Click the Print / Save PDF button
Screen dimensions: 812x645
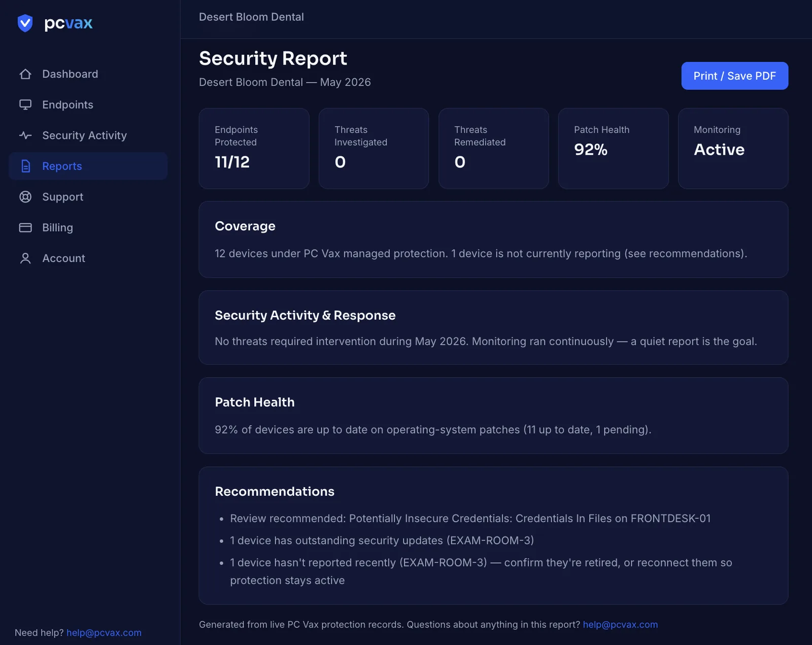[734, 76]
